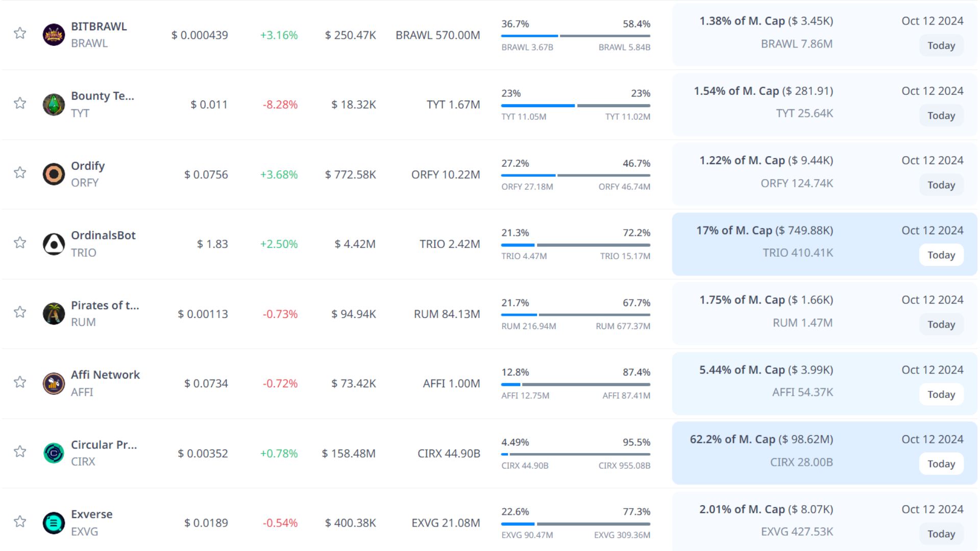Click Today badge in TRIO unlock card
Image resolution: width=980 pixels, height=551 pixels.
pyautogui.click(x=941, y=255)
